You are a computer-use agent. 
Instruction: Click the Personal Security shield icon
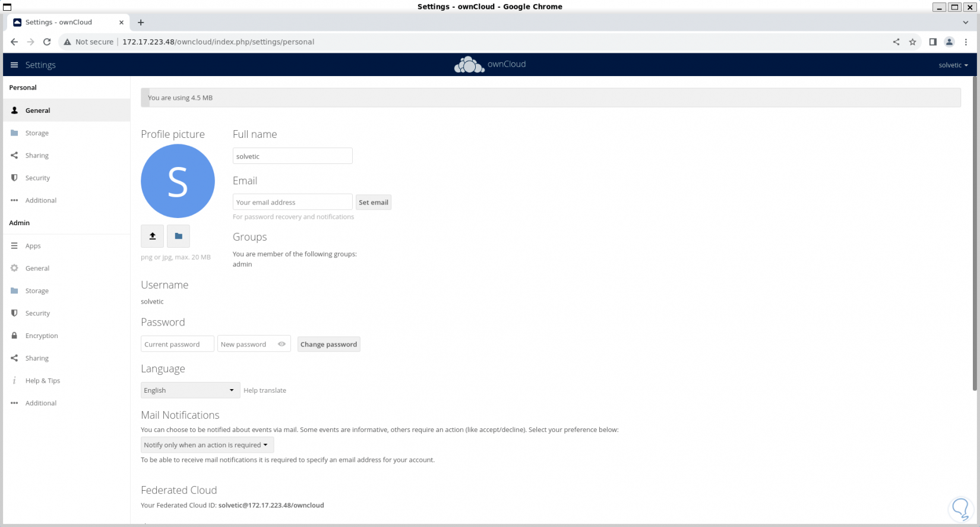coord(14,178)
